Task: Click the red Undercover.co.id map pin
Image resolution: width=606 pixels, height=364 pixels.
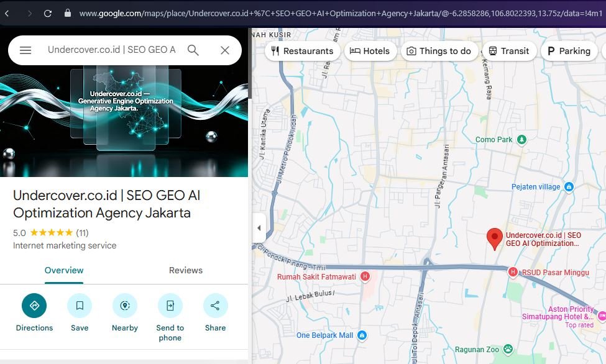Action: pyautogui.click(x=494, y=238)
